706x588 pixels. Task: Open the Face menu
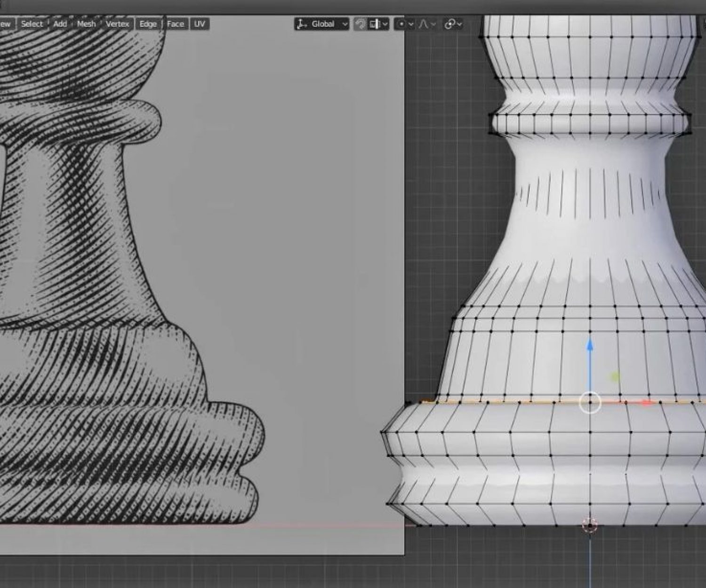tap(175, 24)
